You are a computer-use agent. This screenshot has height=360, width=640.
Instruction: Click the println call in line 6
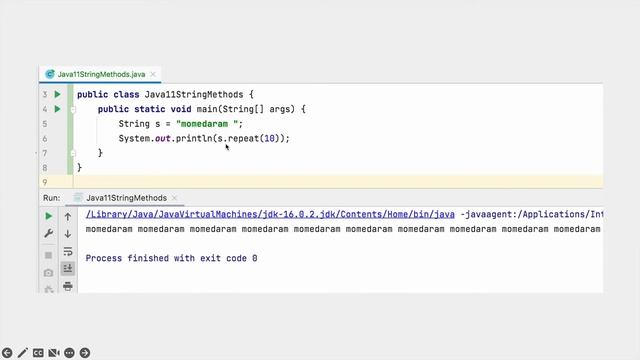click(194, 138)
